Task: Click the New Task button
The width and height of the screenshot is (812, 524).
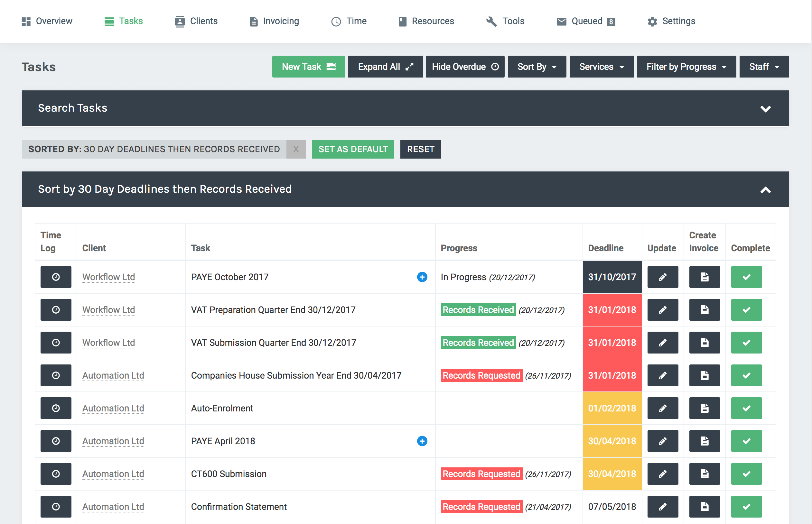Action: 308,67
